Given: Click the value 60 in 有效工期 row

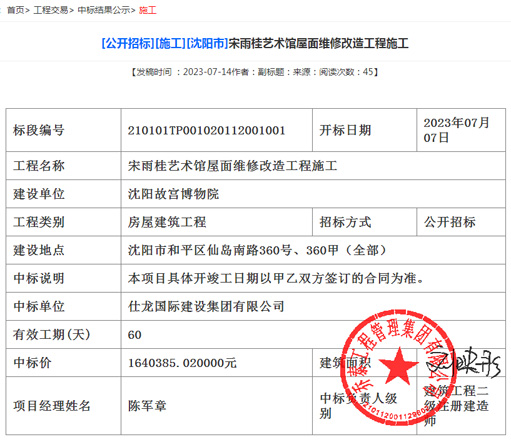Looking at the screenshot, I should (135, 335).
